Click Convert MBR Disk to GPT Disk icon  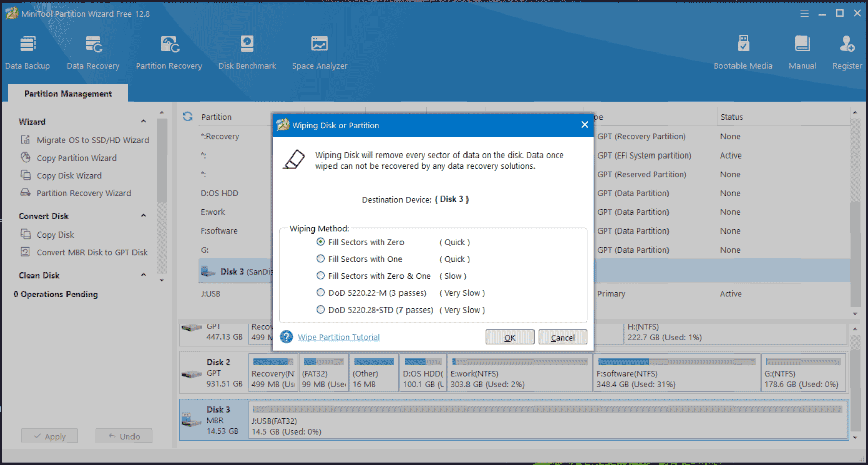(25, 252)
